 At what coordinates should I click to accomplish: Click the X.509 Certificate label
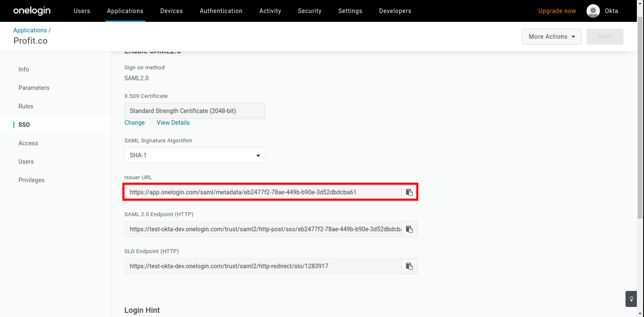click(x=146, y=96)
